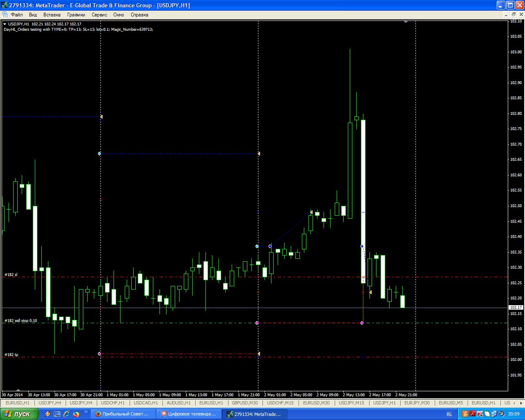525x420 pixels.
Task: Open the Сервис menu
Action: pyautogui.click(x=99, y=15)
